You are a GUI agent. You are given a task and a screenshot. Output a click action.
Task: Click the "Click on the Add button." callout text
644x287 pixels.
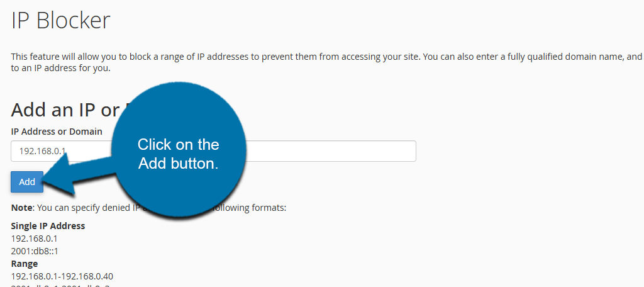coord(179,154)
